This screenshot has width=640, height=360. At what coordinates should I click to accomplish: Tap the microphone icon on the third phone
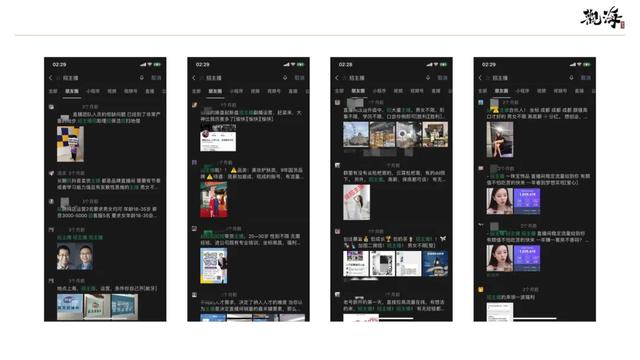[x=428, y=78]
